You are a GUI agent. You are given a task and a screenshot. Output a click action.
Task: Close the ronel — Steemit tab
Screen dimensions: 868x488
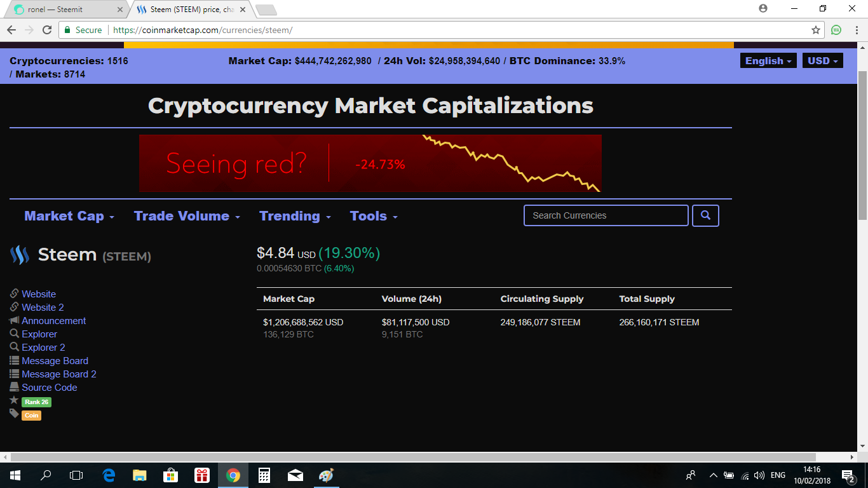point(120,10)
